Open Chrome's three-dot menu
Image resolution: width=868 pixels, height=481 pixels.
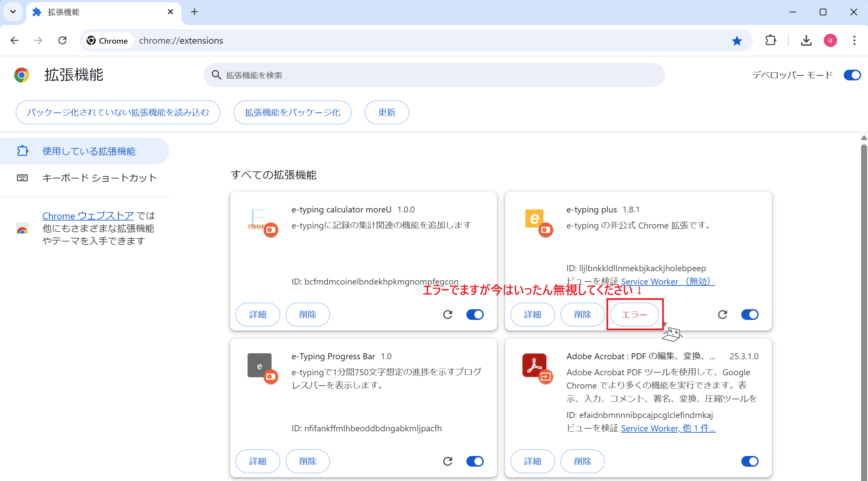(x=854, y=40)
